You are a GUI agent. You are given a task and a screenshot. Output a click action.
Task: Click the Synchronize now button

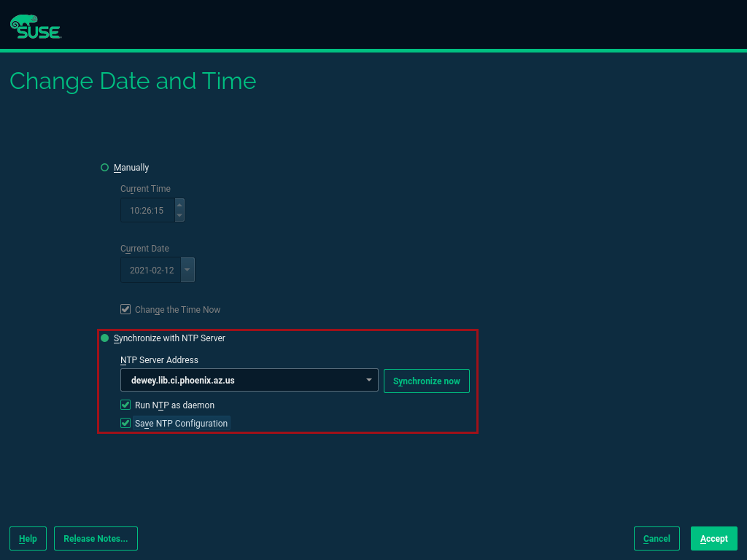[426, 381]
